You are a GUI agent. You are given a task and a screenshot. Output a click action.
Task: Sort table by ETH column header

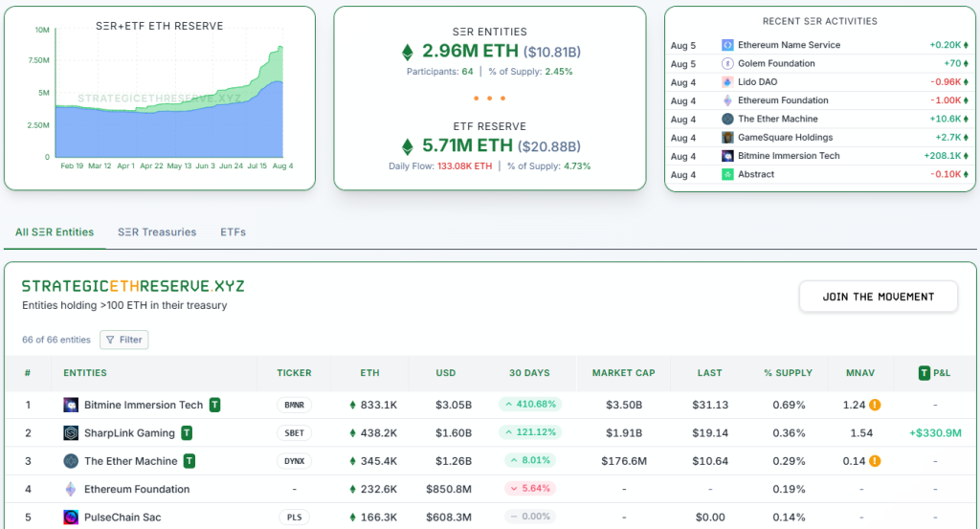point(369,373)
